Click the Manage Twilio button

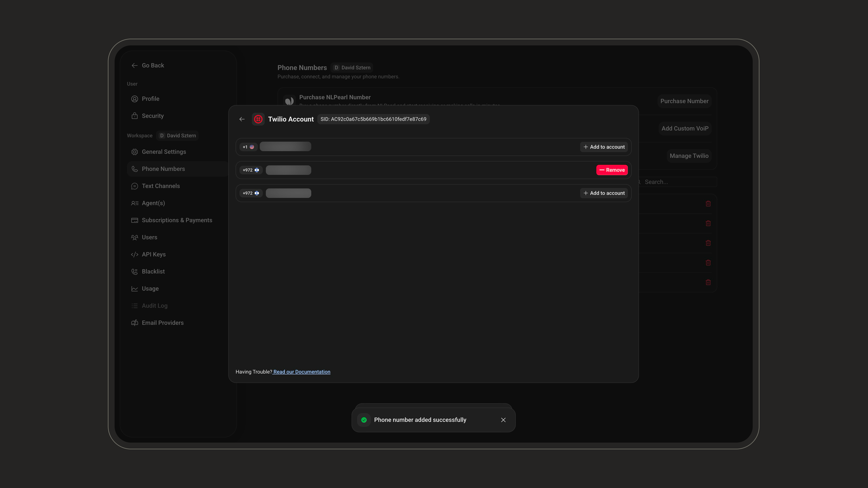pyautogui.click(x=689, y=156)
